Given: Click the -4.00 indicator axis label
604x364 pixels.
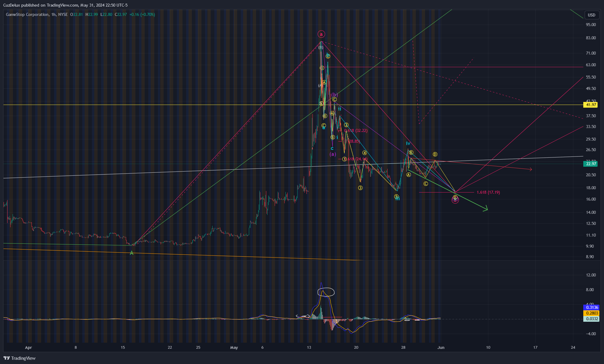Looking at the screenshot, I should (590, 334).
